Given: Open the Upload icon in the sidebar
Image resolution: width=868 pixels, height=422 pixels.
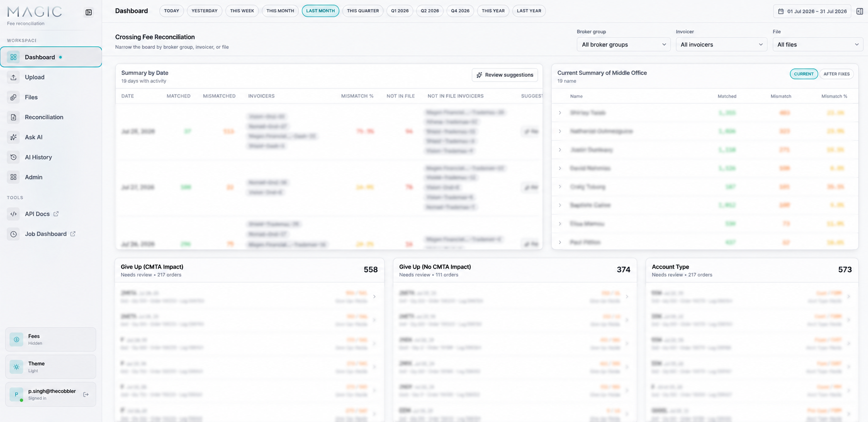Looking at the screenshot, I should (14, 77).
